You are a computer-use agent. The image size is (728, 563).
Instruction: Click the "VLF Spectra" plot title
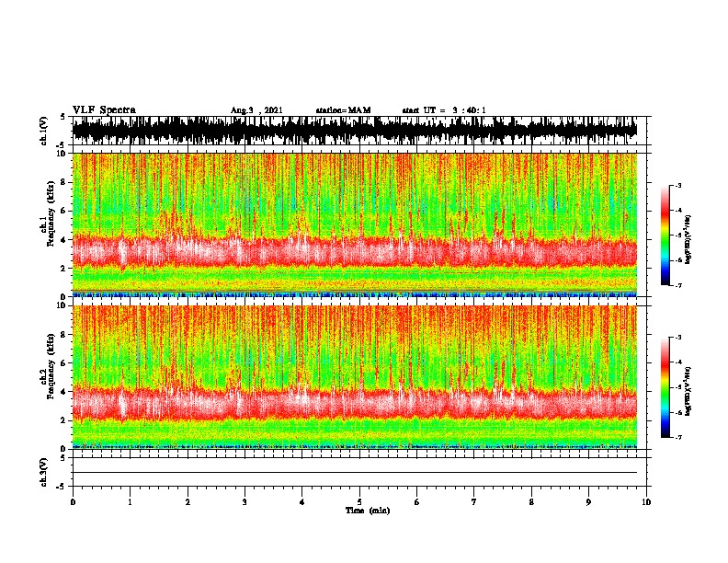[104, 109]
